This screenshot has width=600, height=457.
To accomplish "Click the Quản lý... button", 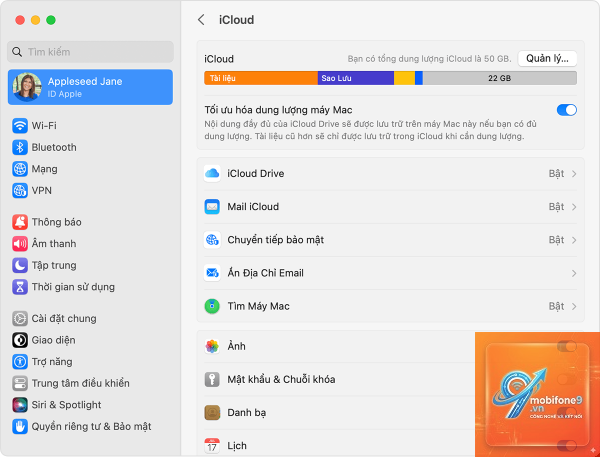I will click(547, 59).
